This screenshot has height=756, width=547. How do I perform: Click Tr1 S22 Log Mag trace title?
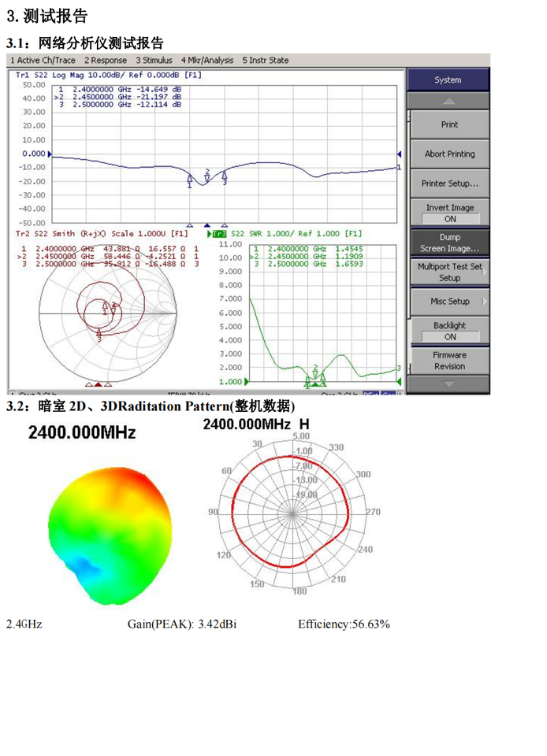coord(109,75)
